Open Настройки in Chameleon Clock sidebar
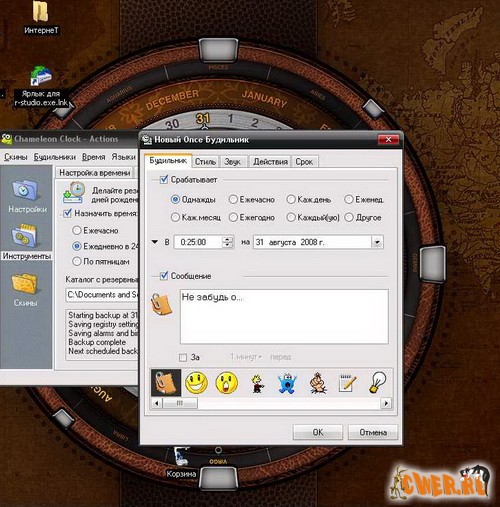 click(25, 196)
